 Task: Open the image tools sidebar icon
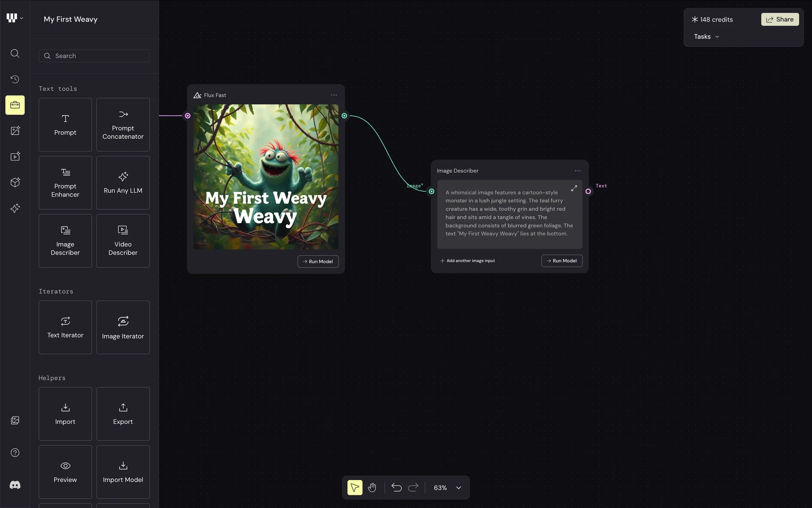(15, 131)
